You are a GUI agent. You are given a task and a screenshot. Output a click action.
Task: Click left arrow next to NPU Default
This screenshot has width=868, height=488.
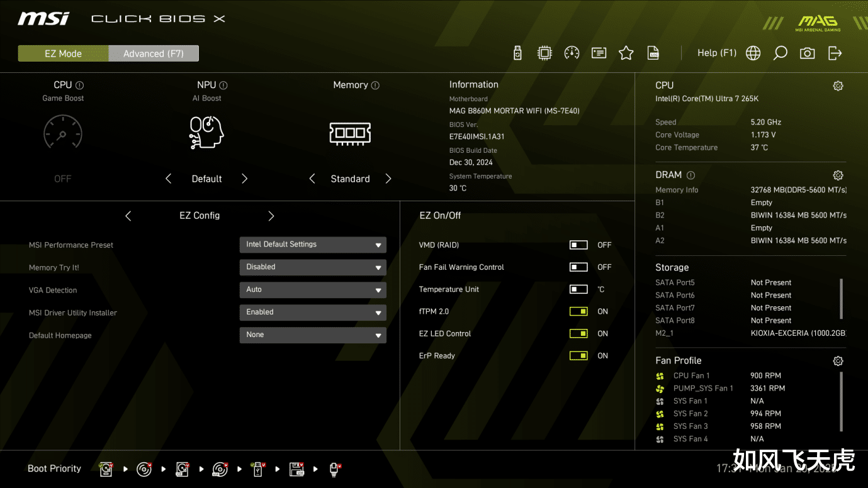tap(168, 179)
